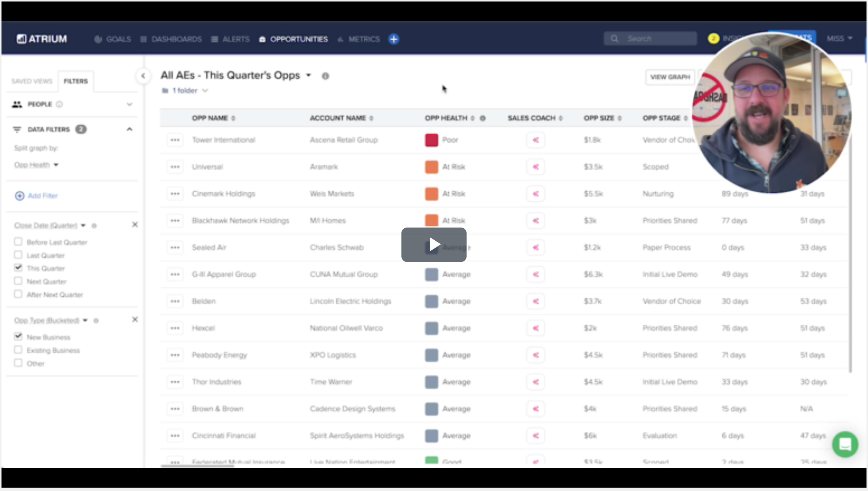Open the MISS user menu

coord(840,39)
